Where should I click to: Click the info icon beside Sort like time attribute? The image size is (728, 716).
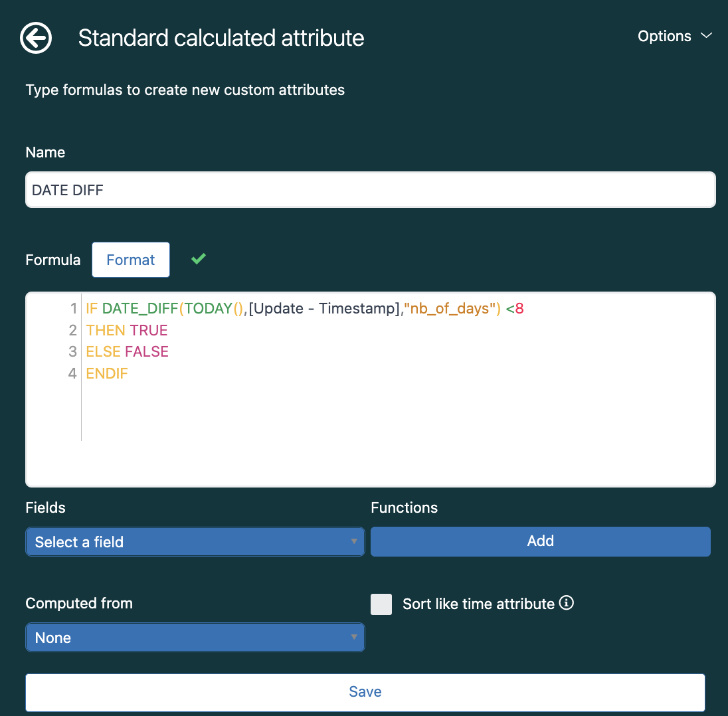(566, 603)
